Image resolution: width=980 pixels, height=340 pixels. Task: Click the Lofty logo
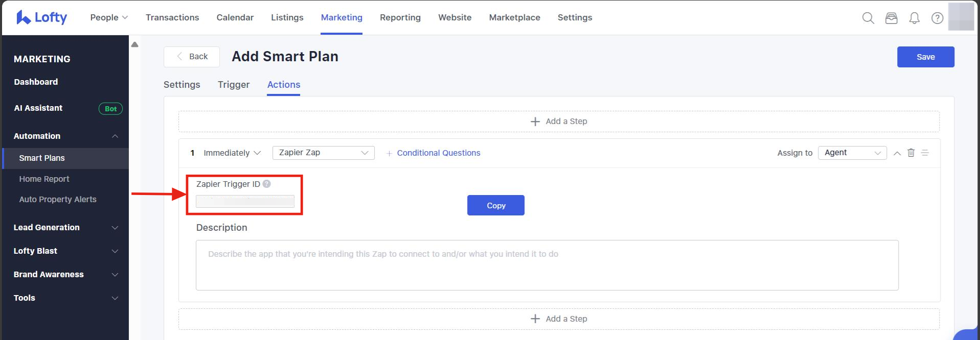point(42,17)
